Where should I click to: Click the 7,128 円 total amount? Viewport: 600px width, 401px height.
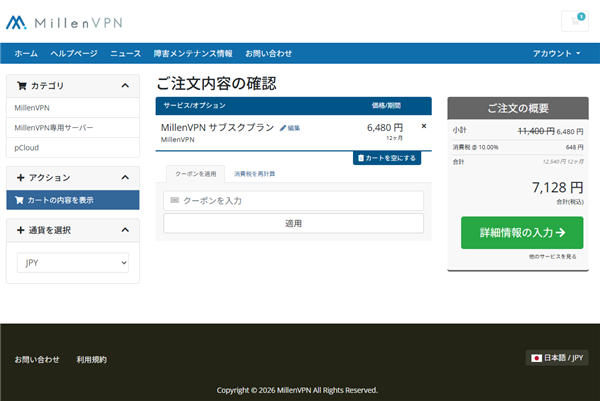point(558,187)
